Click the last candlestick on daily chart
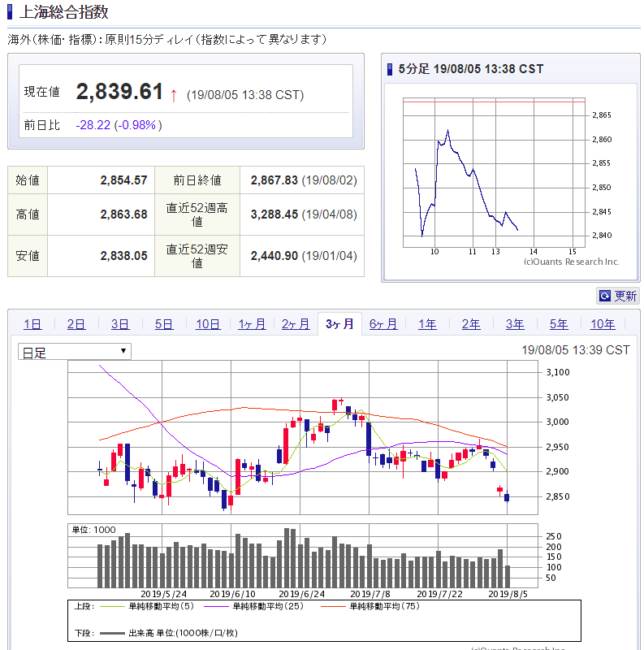Screen dimensions: 644x650 click(508, 497)
